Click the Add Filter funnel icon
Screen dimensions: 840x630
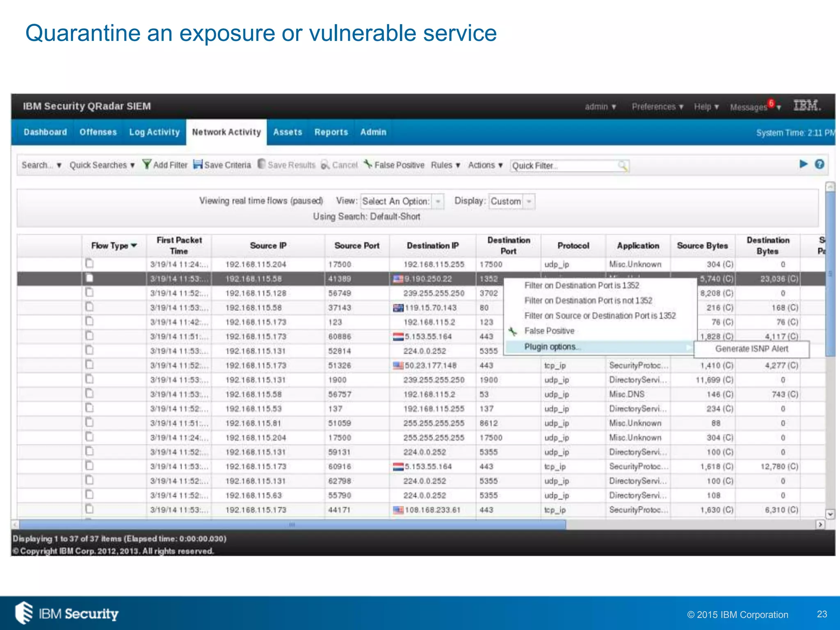pyautogui.click(x=146, y=164)
